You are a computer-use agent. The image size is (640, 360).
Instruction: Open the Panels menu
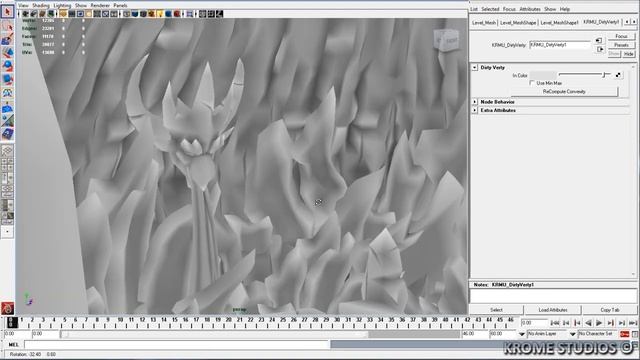pos(120,5)
